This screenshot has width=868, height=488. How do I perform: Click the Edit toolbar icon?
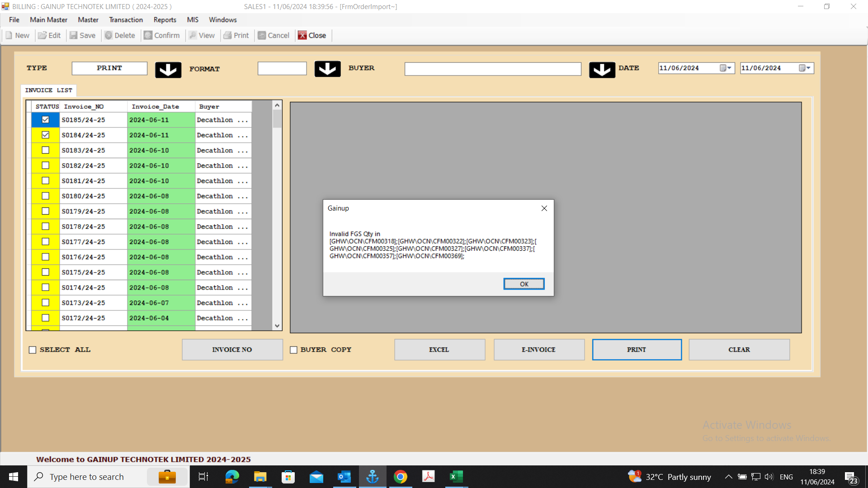(x=42, y=35)
